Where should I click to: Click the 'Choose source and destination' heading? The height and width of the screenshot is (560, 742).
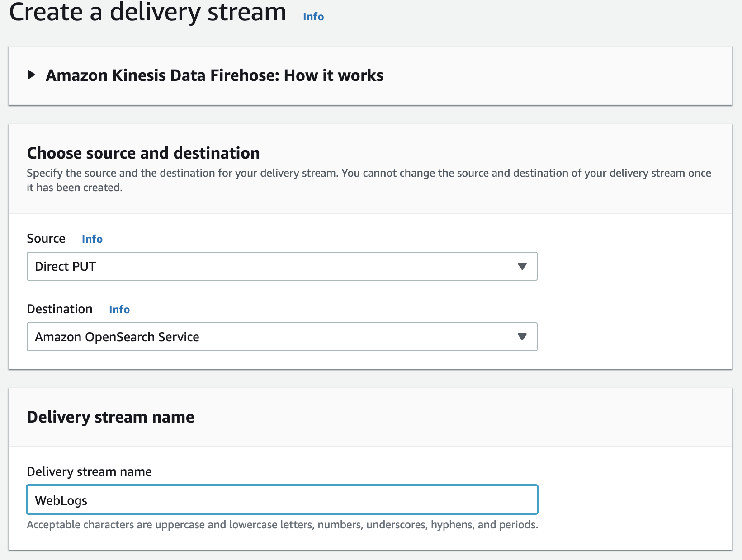pos(143,153)
